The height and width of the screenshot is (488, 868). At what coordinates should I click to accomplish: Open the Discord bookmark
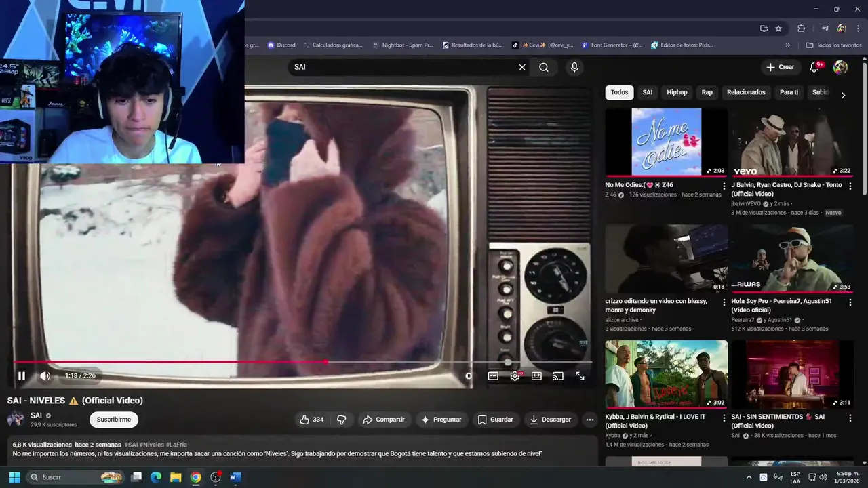click(x=281, y=45)
